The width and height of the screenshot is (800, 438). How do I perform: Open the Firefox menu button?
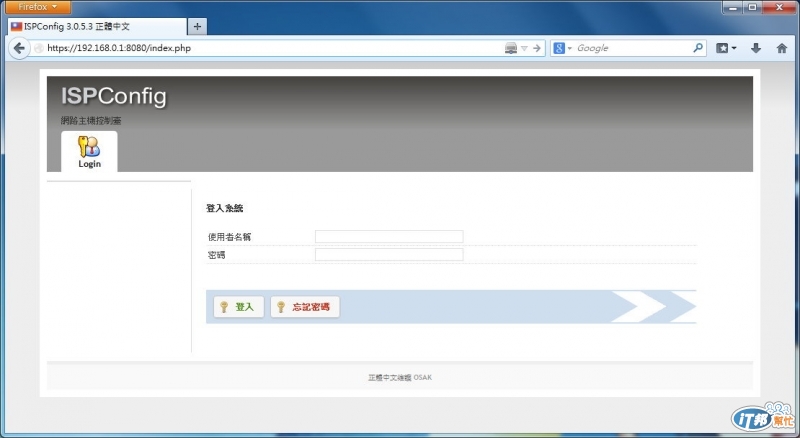(38, 7)
